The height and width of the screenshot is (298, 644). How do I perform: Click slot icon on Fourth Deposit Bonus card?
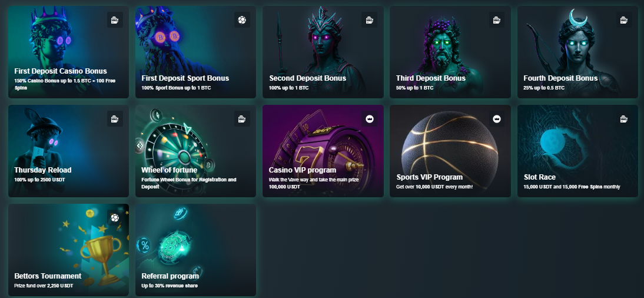[624, 20]
